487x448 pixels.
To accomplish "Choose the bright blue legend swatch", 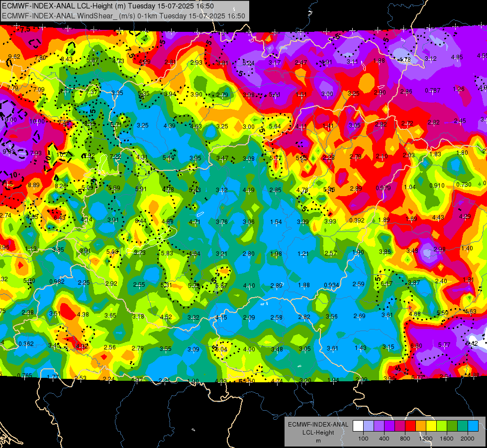I will (x=473, y=426).
